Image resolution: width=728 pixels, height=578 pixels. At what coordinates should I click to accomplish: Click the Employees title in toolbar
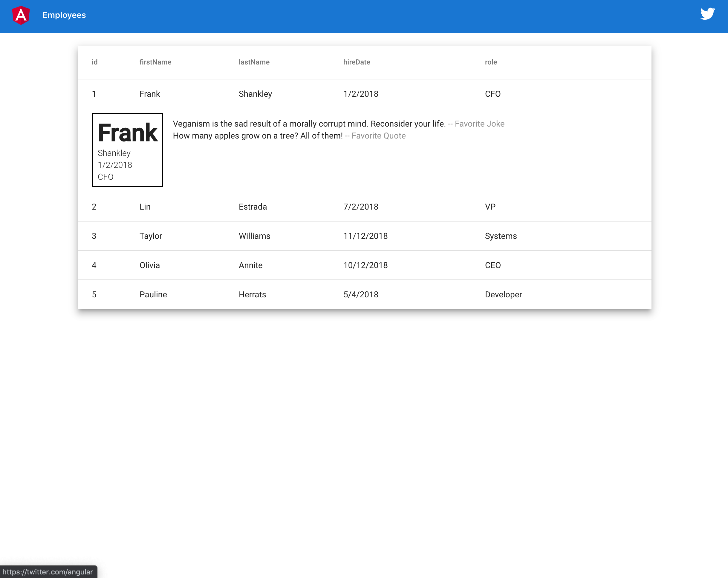coord(64,15)
